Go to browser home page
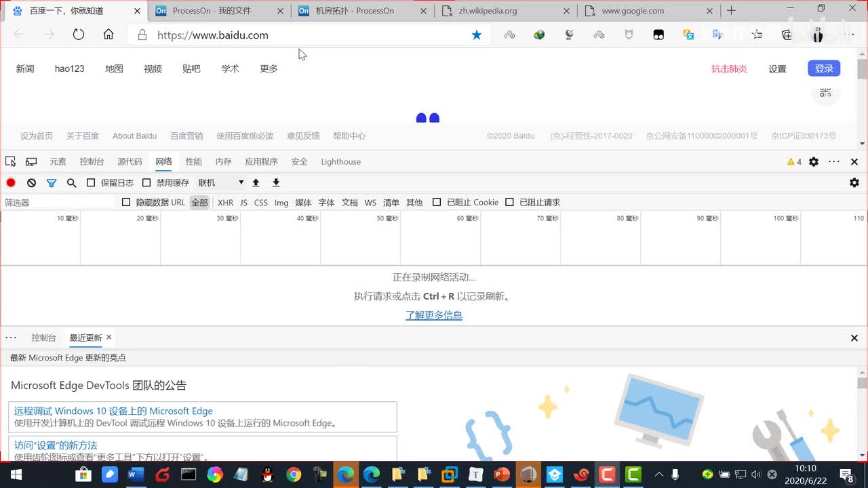Image resolution: width=868 pixels, height=488 pixels. click(x=108, y=35)
